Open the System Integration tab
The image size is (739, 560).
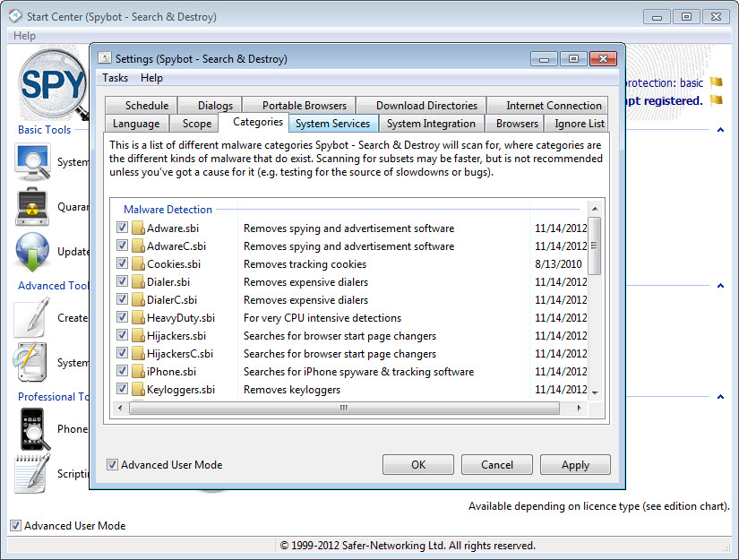(x=431, y=124)
